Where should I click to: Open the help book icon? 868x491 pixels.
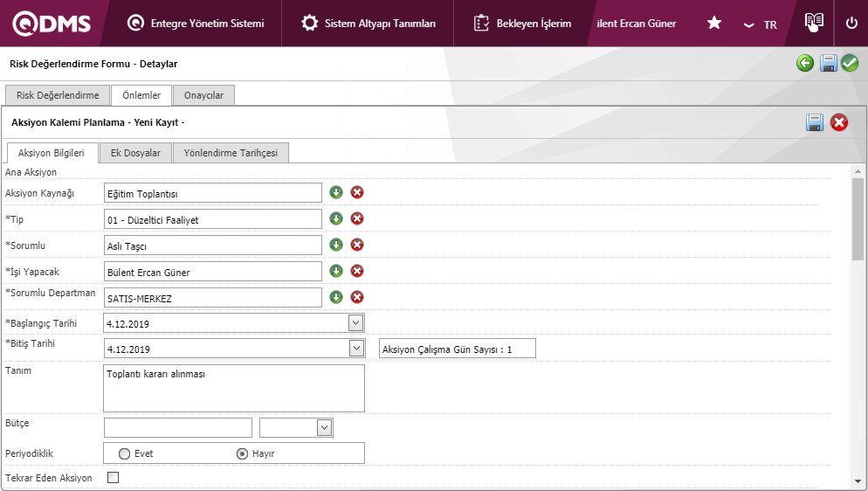coord(814,23)
